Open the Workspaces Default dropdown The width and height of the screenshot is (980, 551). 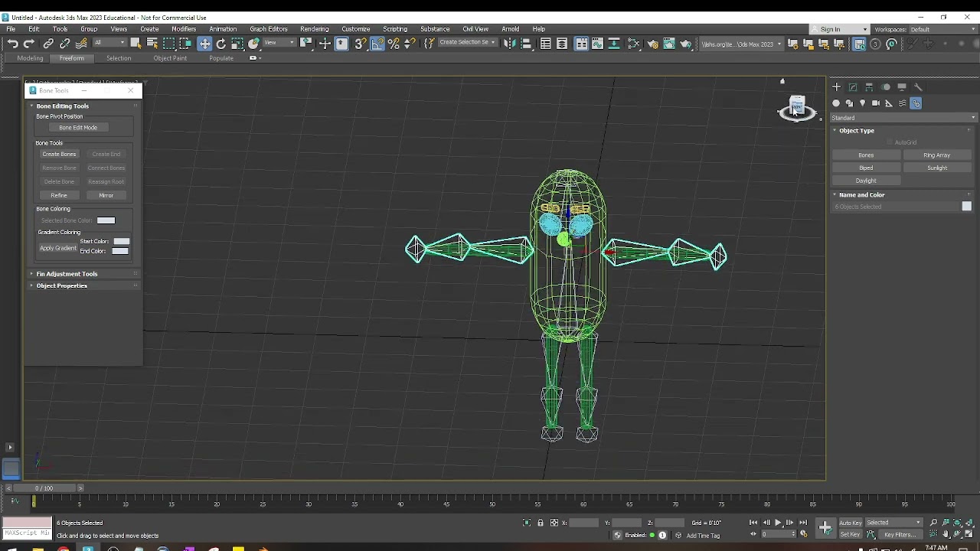pyautogui.click(x=941, y=29)
